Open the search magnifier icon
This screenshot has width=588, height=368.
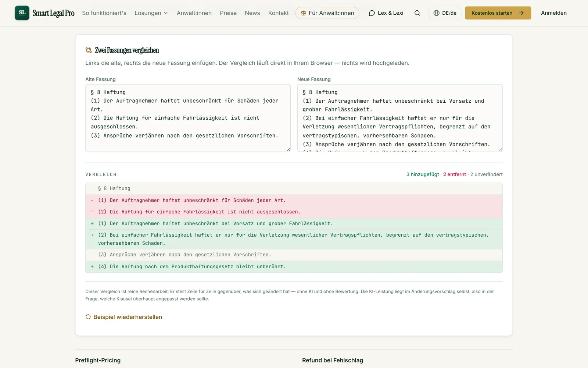(x=417, y=13)
